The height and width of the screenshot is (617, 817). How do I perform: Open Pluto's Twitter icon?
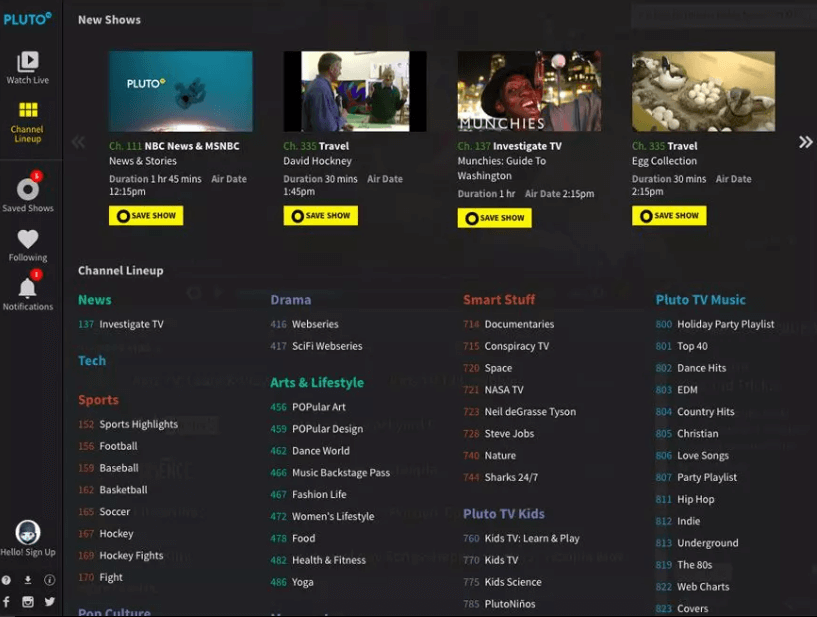pos(49,602)
